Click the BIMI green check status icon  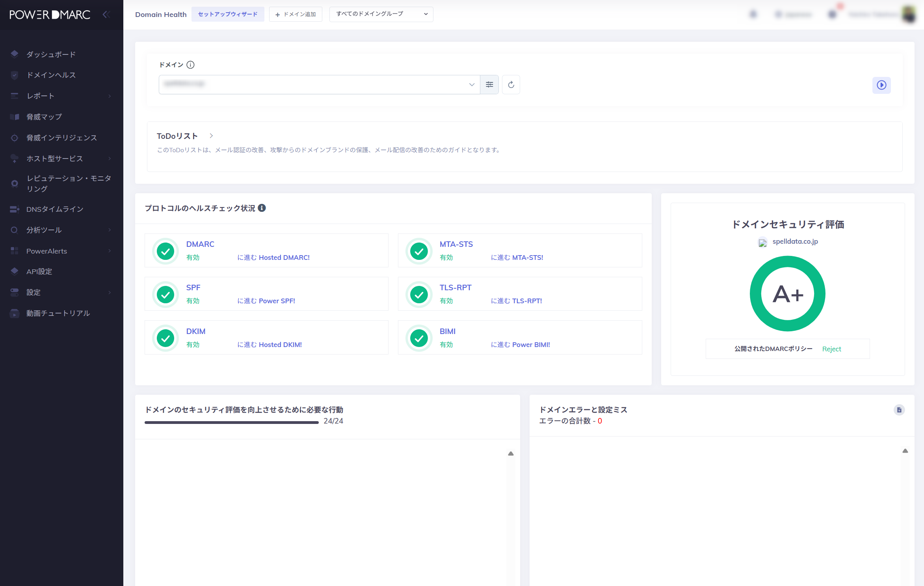(419, 338)
